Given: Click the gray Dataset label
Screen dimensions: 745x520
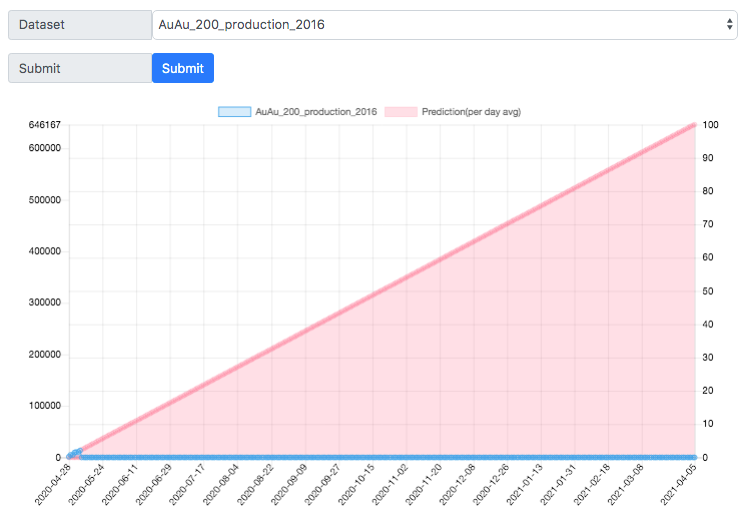Looking at the screenshot, I should tap(80, 25).
